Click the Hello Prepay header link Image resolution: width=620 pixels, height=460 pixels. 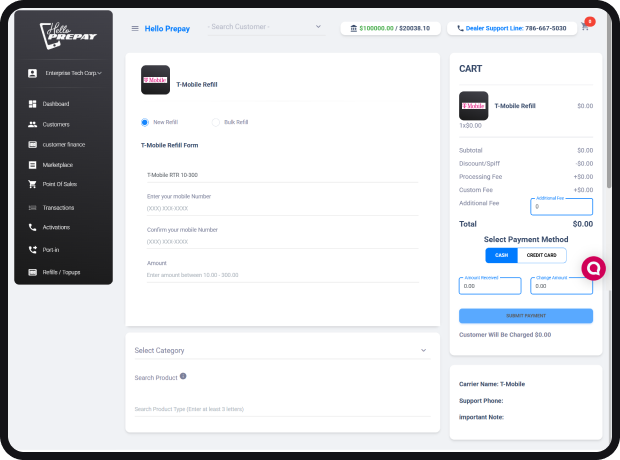pyautogui.click(x=167, y=28)
